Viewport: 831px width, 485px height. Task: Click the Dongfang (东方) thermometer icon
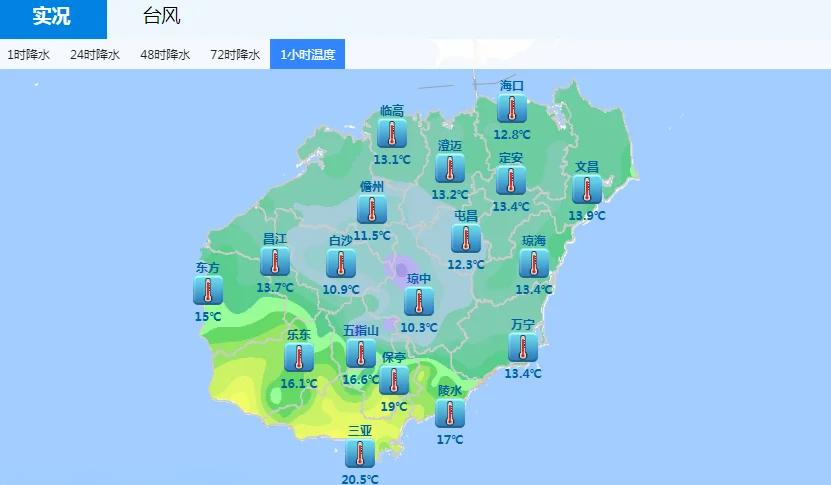click(x=208, y=291)
